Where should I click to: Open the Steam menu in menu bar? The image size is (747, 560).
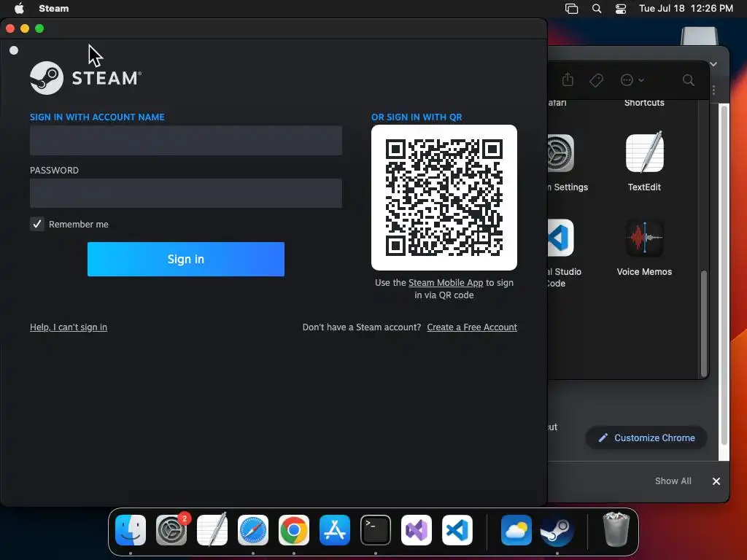(x=54, y=9)
